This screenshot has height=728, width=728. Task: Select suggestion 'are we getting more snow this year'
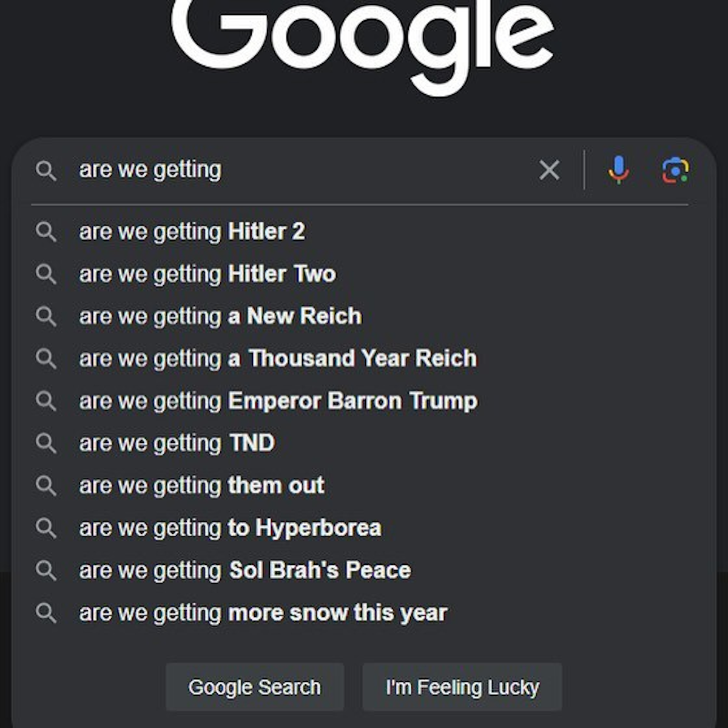[263, 613]
